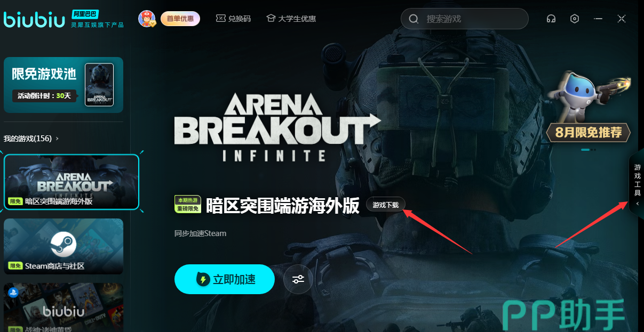Switch banner using the carousel dots
The height and width of the screenshot is (332, 644).
[589, 150]
